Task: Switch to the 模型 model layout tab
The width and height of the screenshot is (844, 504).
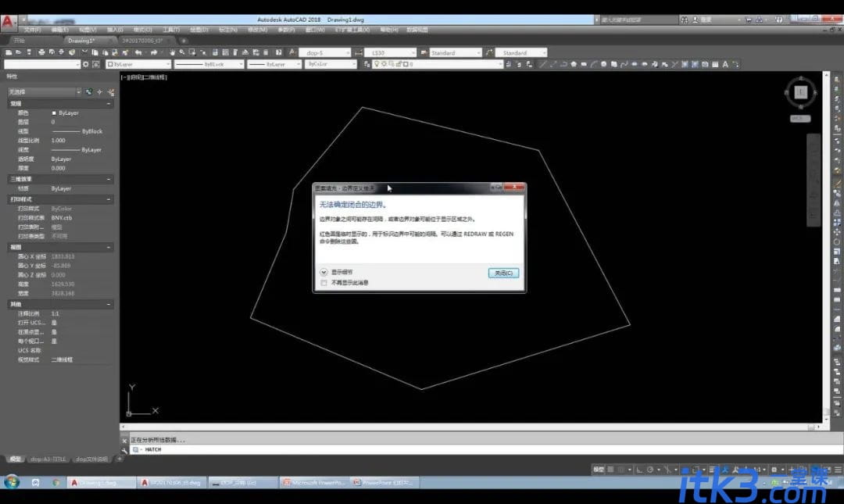Action: 16,459
